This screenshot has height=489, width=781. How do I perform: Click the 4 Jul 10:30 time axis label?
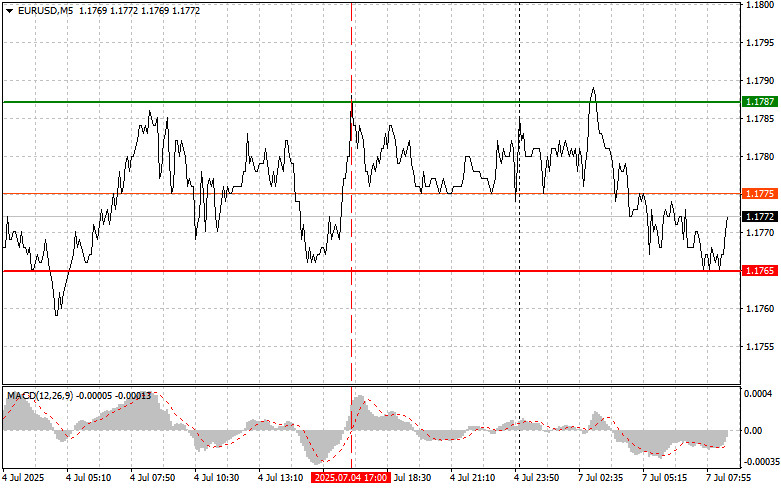217,479
